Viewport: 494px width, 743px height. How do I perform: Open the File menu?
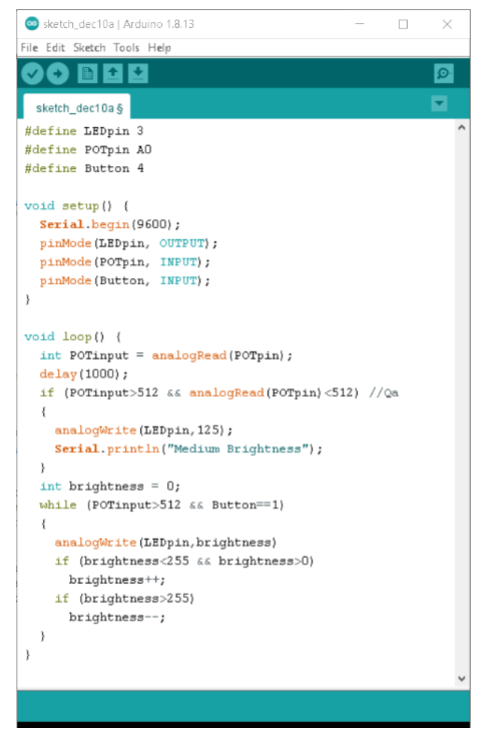click(29, 48)
